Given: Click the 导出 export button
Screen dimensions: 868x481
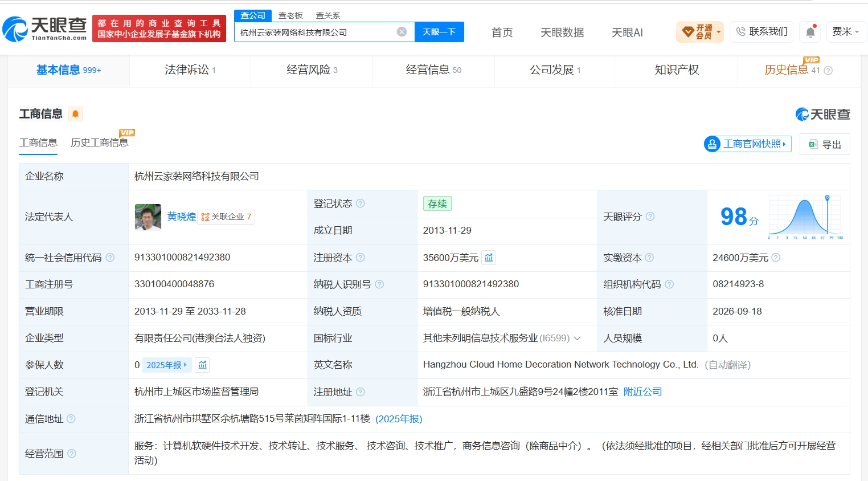Looking at the screenshot, I should click(825, 144).
